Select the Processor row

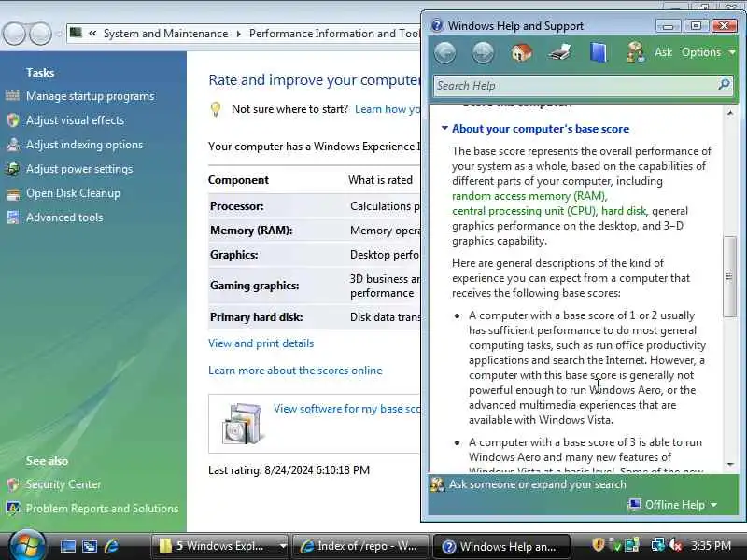pyautogui.click(x=314, y=206)
